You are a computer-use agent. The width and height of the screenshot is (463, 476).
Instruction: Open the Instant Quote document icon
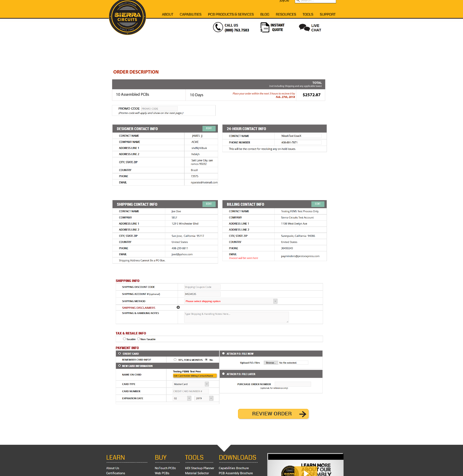(265, 27)
